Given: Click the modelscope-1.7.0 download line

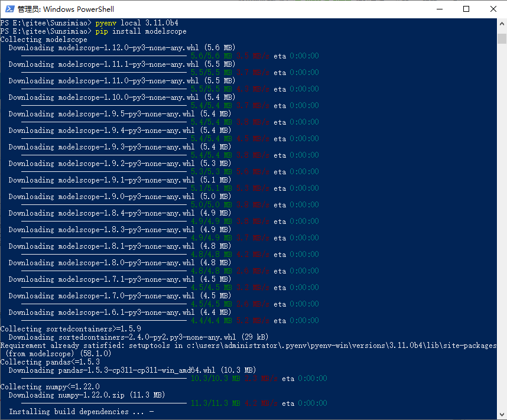Looking at the screenshot, I should click(119, 296).
